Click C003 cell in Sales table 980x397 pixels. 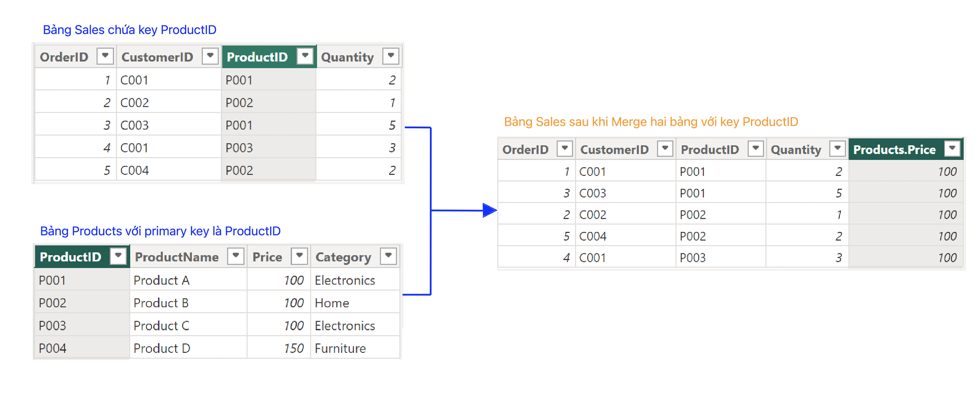pyautogui.click(x=169, y=124)
